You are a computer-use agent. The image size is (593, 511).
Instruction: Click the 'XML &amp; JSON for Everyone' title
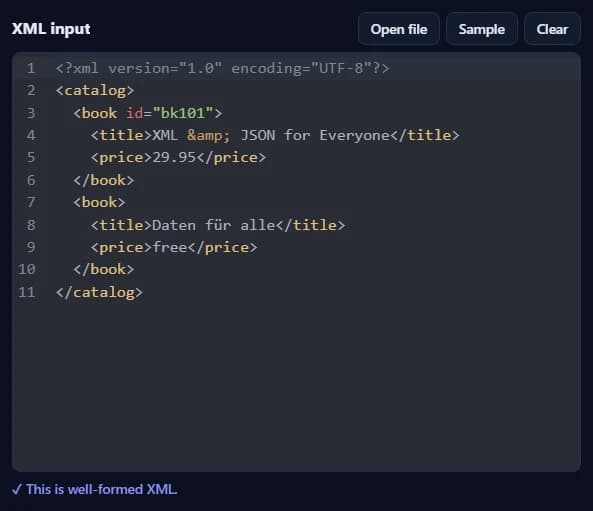coord(271,135)
